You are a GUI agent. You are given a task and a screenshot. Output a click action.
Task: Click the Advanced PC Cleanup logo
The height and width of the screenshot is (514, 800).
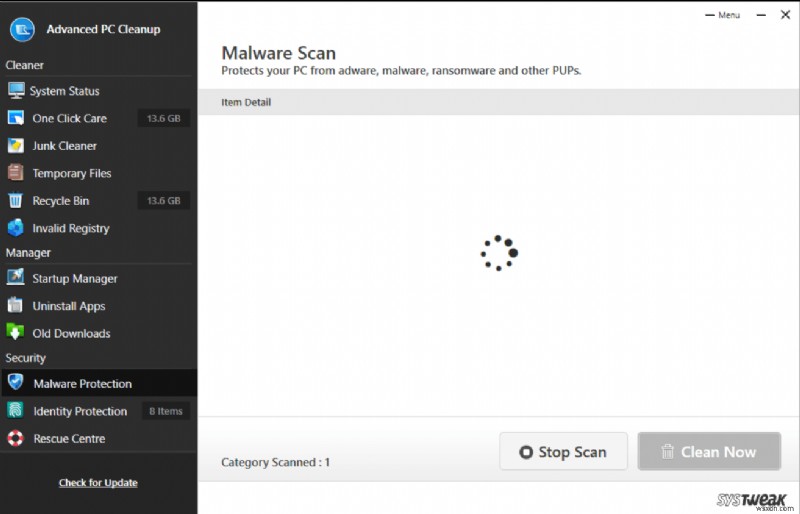(x=22, y=29)
